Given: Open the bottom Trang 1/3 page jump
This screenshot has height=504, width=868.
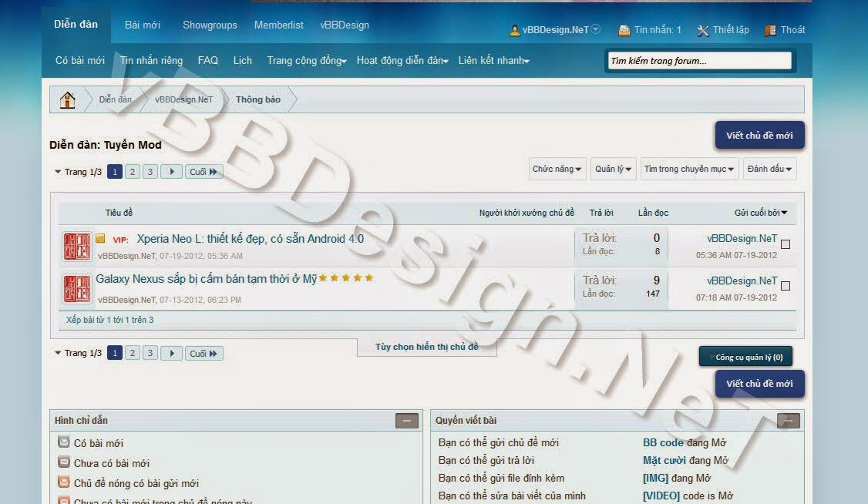Looking at the screenshot, I should pyautogui.click(x=78, y=353).
